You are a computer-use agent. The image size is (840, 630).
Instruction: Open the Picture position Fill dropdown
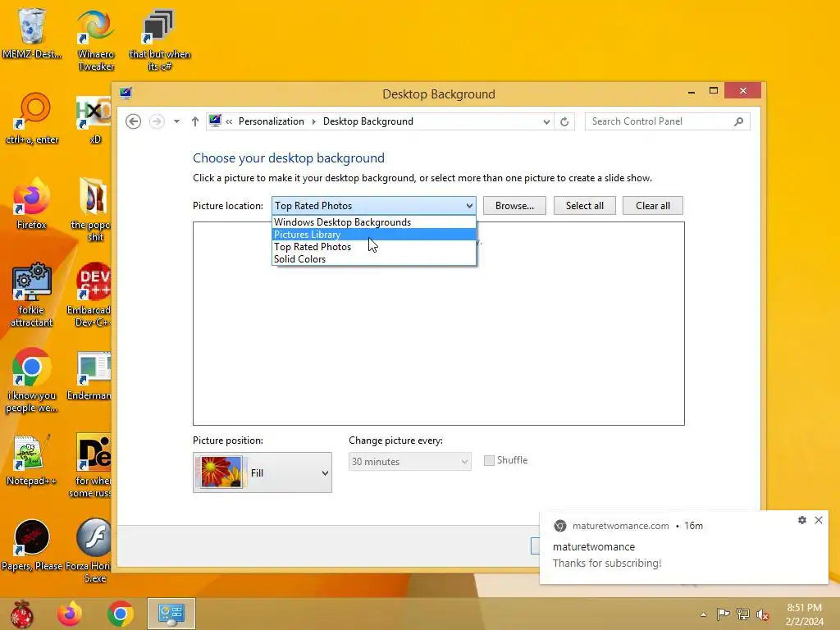pos(262,472)
